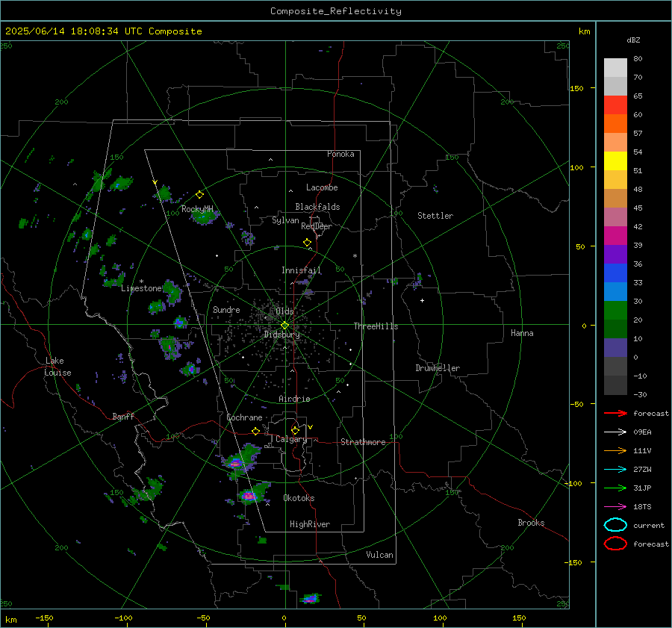Select the RockyMH label
This screenshot has height=628, width=672.
click(x=197, y=209)
